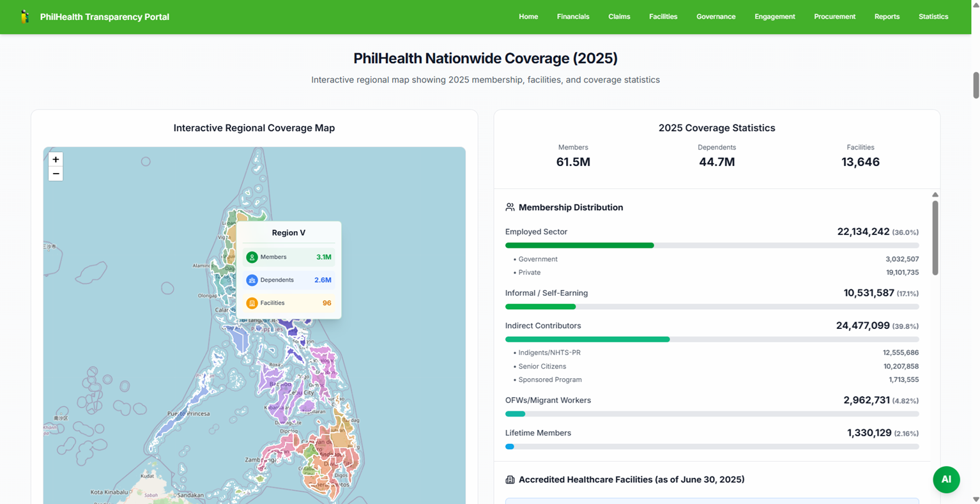Select the Statistics menu item
The width and height of the screenshot is (980, 504).
tap(933, 17)
